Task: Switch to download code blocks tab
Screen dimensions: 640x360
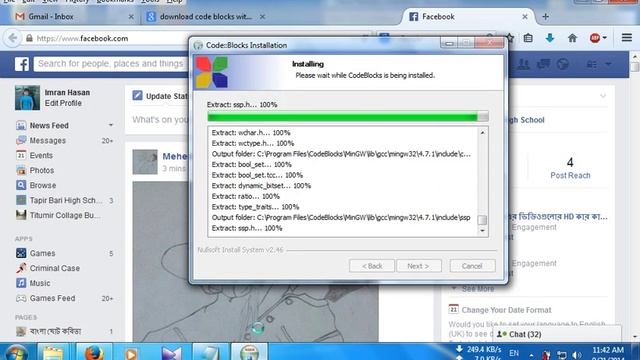Action: click(x=205, y=17)
